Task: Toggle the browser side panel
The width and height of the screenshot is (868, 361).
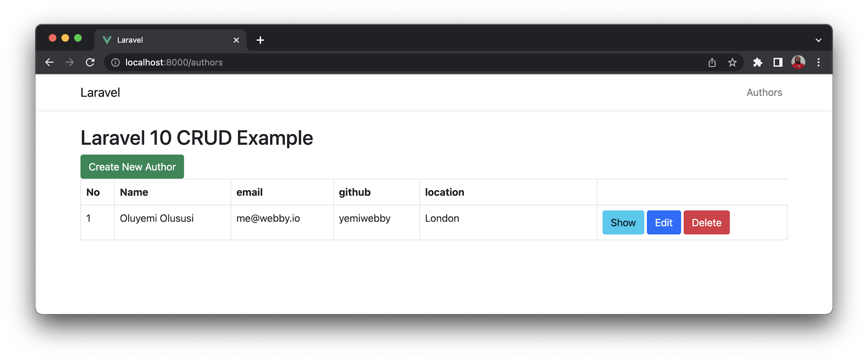Action: (x=778, y=63)
